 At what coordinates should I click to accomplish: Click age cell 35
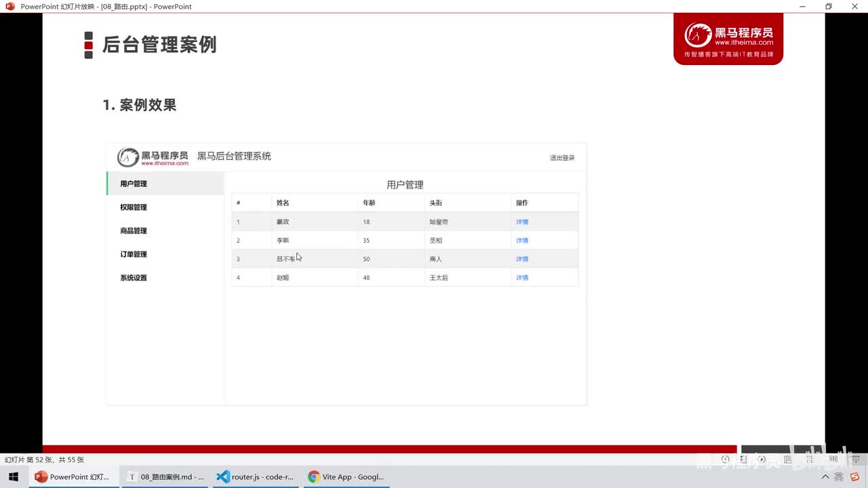[x=366, y=240]
